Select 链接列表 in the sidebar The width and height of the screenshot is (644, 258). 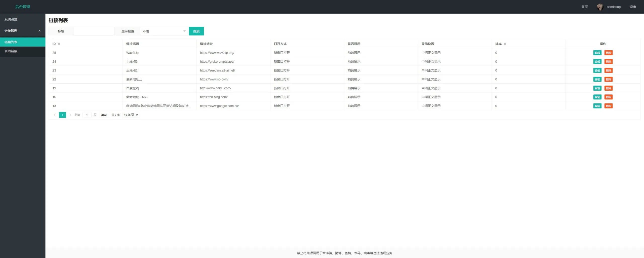pos(23,42)
